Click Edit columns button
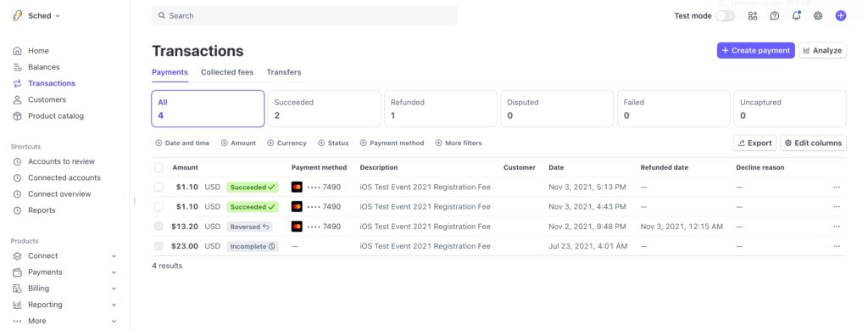 (x=813, y=143)
